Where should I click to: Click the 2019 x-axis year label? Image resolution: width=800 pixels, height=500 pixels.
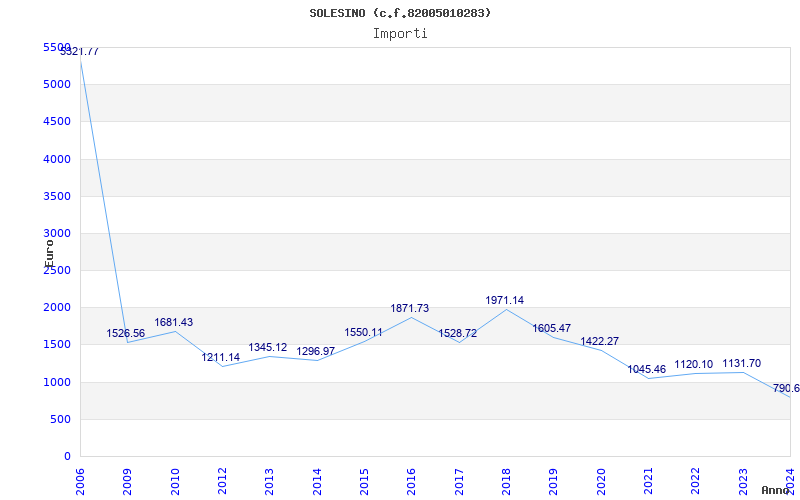(554, 482)
